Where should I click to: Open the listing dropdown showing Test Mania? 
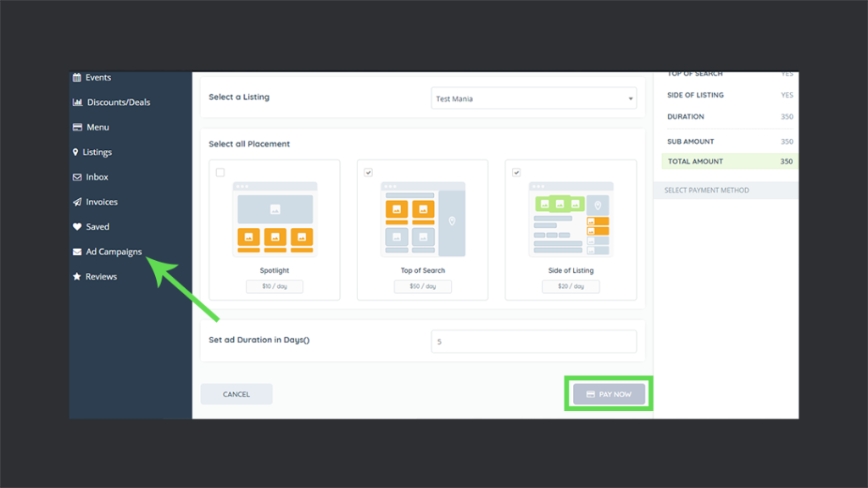click(533, 97)
